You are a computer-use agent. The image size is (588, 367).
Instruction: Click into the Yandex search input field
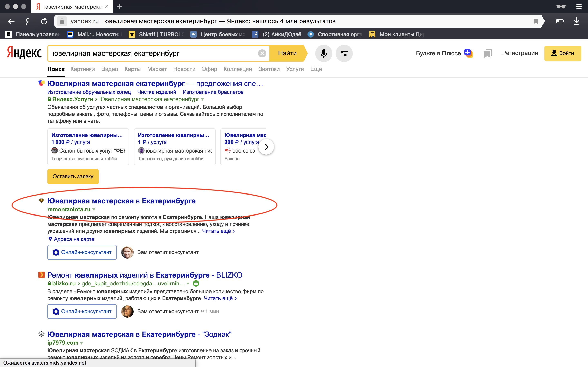(153, 53)
